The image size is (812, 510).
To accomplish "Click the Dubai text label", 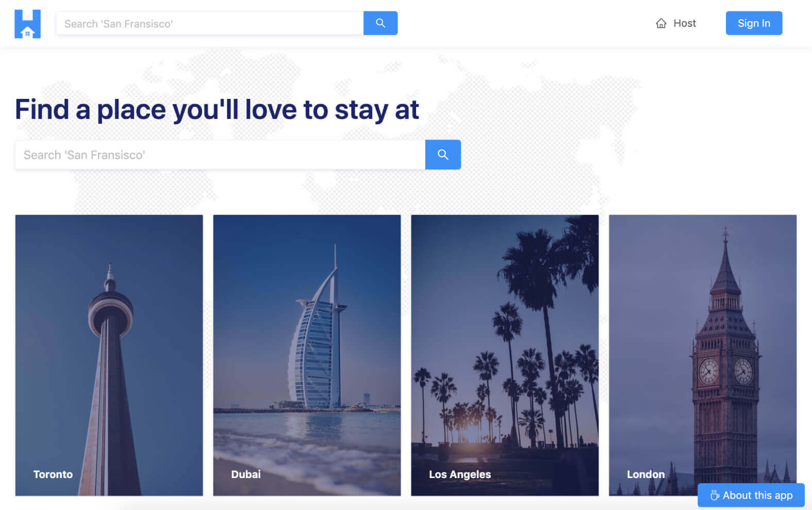I will click(246, 474).
